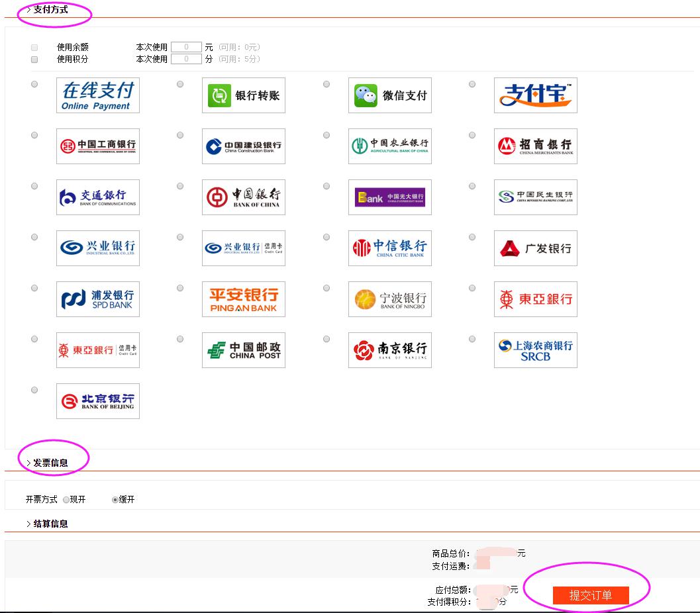The width and height of the screenshot is (700, 613).
Task: Click the Online Payment logo
Action: [98, 95]
